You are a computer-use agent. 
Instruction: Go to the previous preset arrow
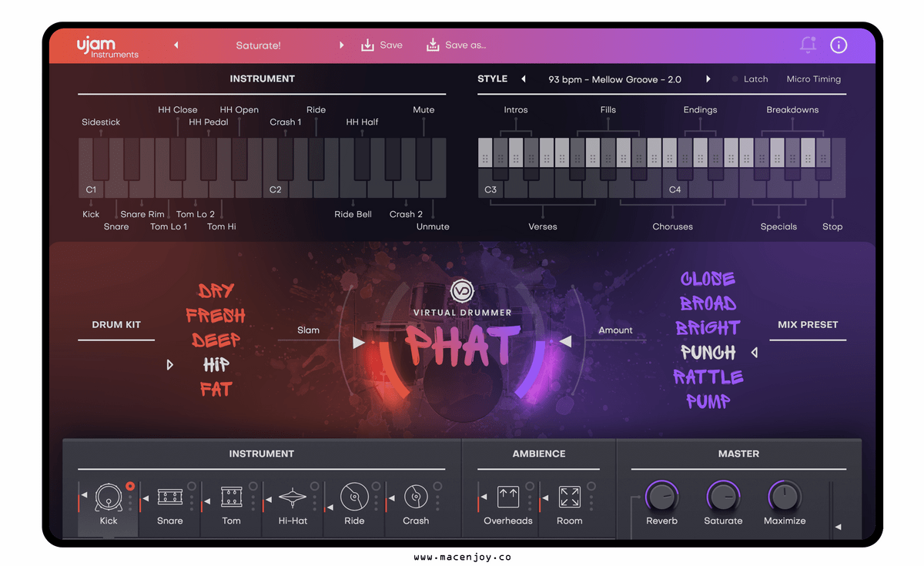pos(176,45)
